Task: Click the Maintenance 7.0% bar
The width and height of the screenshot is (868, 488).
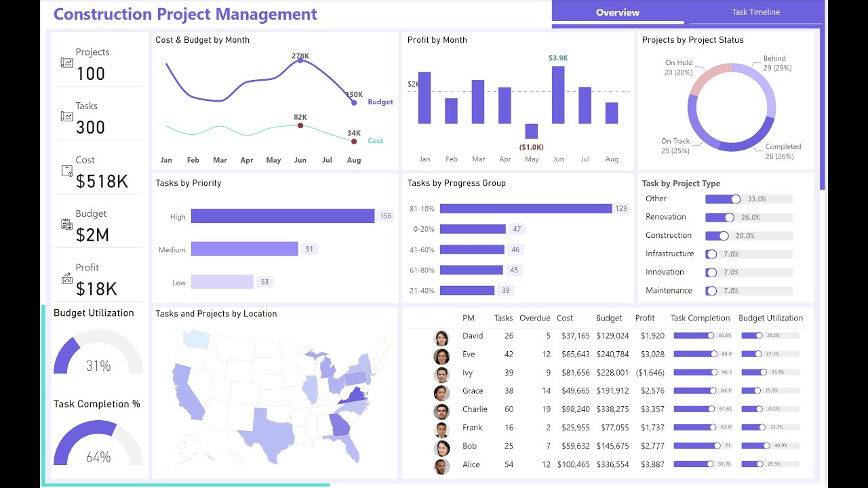Action: click(x=749, y=291)
